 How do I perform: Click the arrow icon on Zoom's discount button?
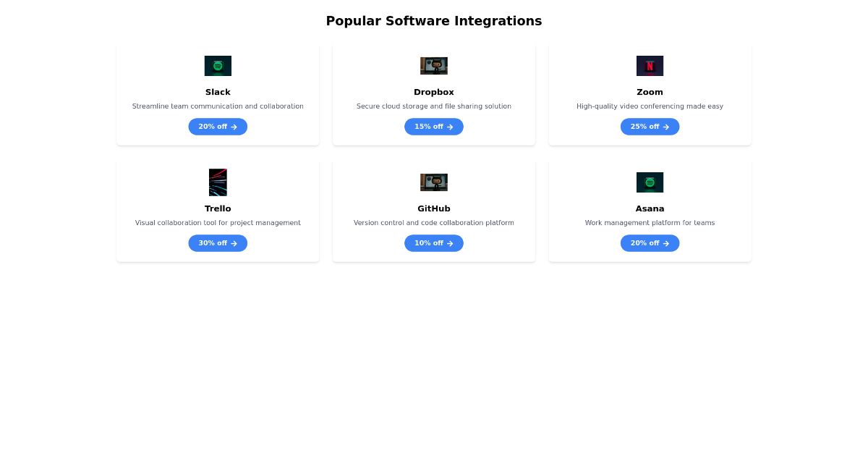(666, 127)
